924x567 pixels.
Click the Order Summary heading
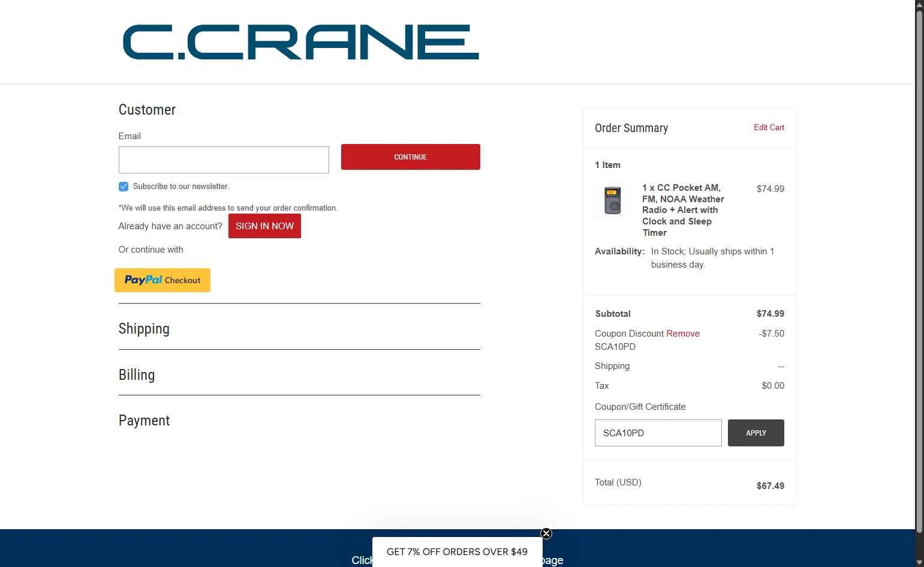631,128
